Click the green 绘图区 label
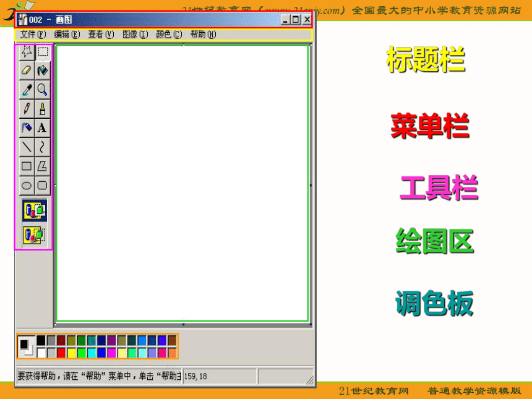 [x=435, y=241]
